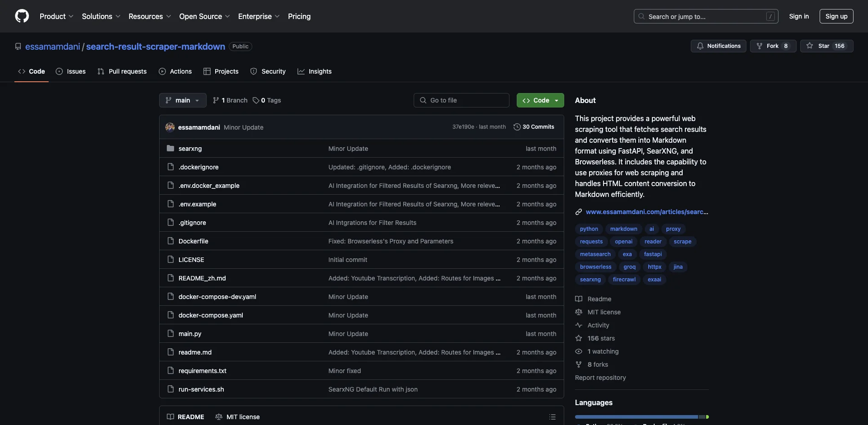Screen dimensions: 868x425
Task: View the 1 watching link
Action: (x=597, y=351)
